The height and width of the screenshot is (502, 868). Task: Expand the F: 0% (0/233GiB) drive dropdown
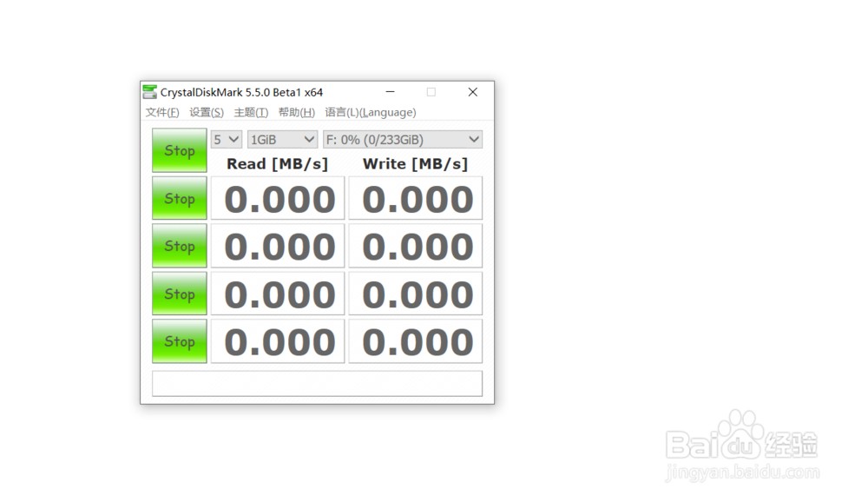[x=403, y=139]
